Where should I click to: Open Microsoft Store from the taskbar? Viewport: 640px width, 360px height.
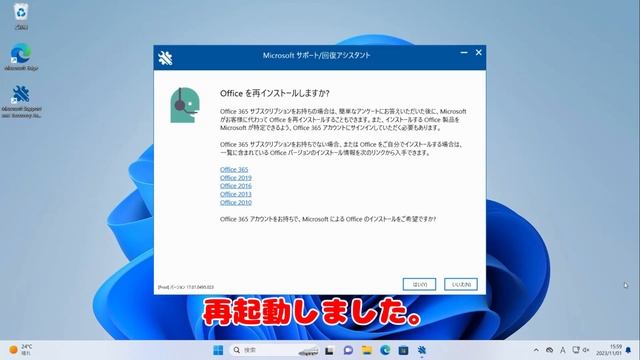coord(403,350)
